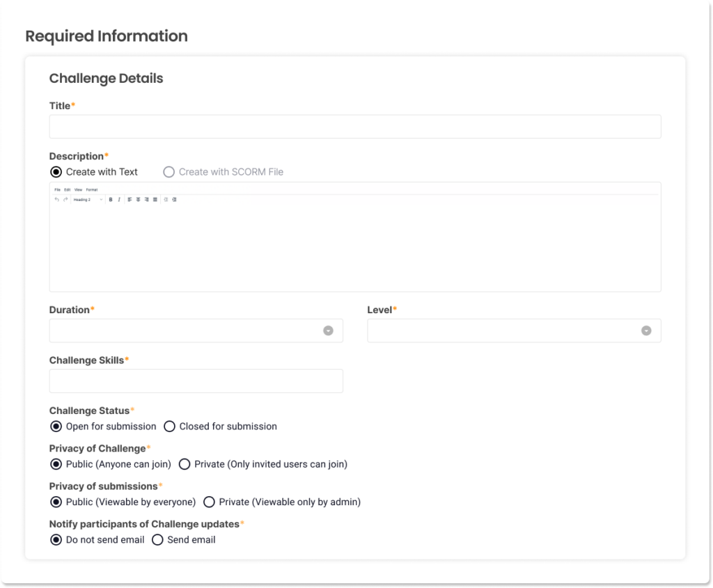Viewport: 713px width, 588px height.
Task: Center align the description text
Action: [139, 200]
